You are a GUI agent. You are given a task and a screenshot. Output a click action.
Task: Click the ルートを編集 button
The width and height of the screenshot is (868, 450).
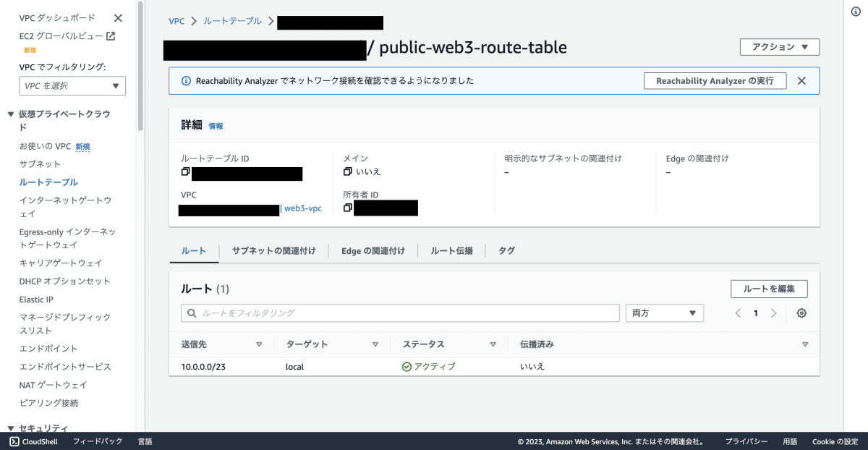pyautogui.click(x=769, y=289)
